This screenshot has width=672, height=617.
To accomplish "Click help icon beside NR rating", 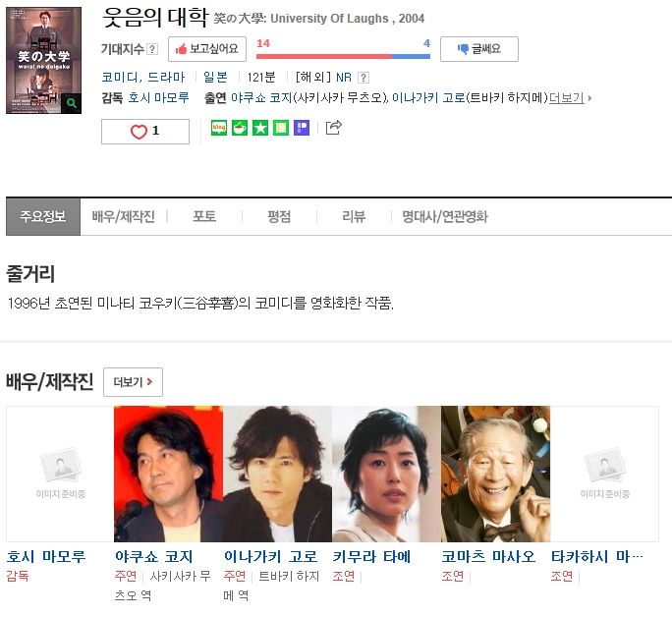I will coord(364,78).
